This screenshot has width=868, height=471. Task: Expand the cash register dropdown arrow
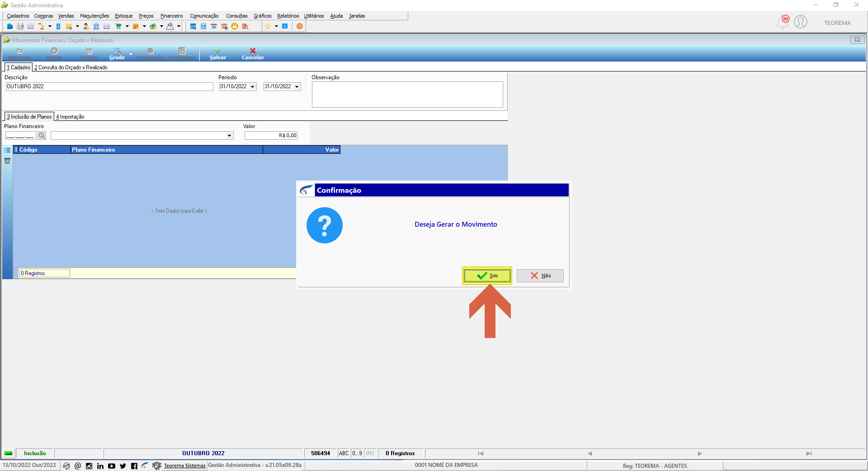coord(179,26)
